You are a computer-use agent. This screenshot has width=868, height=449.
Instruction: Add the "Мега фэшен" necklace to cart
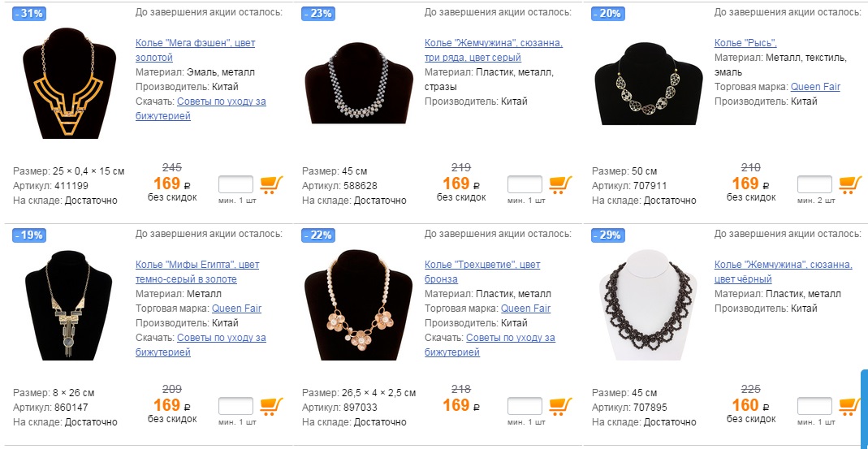click(x=271, y=184)
